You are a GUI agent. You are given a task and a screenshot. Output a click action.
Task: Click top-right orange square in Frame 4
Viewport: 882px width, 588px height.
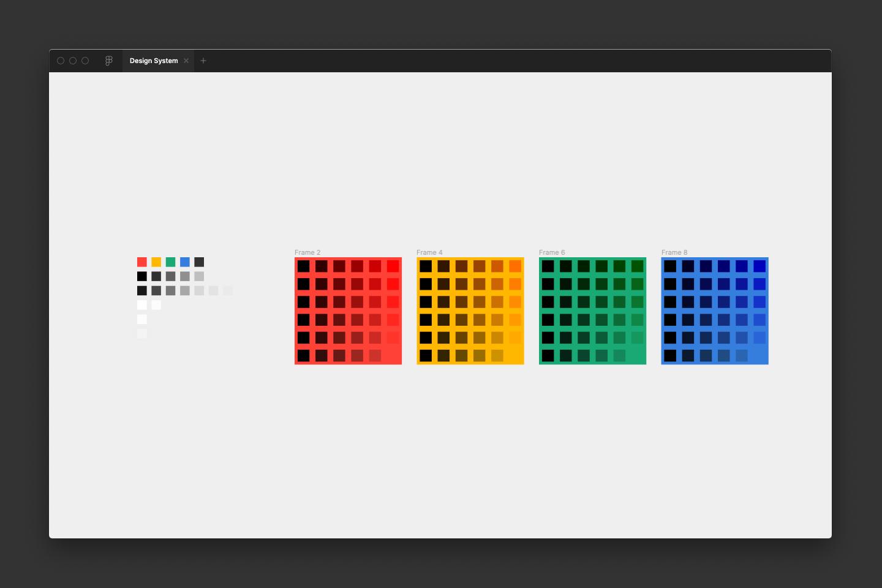coord(515,266)
